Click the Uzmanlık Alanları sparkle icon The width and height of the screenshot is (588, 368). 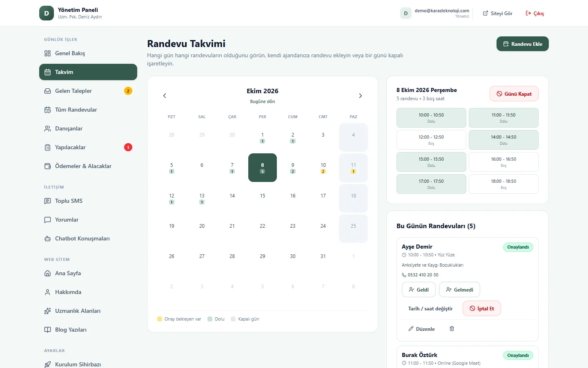(x=47, y=311)
